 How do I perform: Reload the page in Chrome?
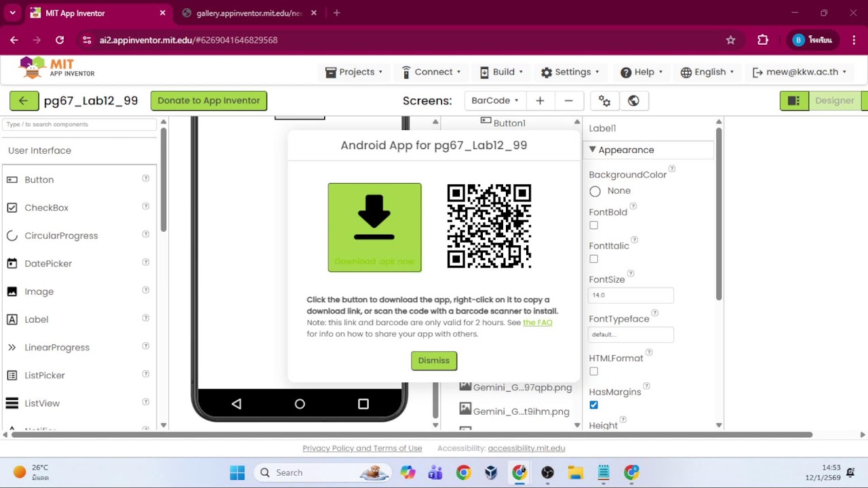(60, 40)
